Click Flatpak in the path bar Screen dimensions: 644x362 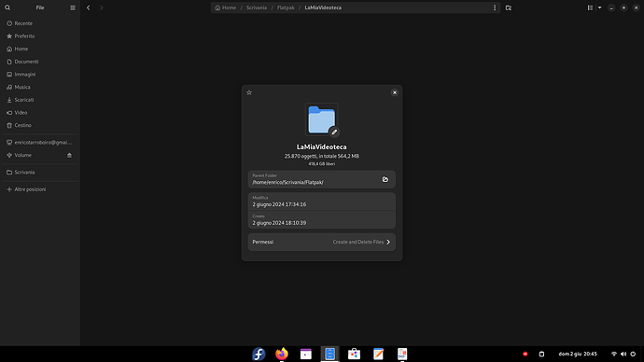point(286,7)
